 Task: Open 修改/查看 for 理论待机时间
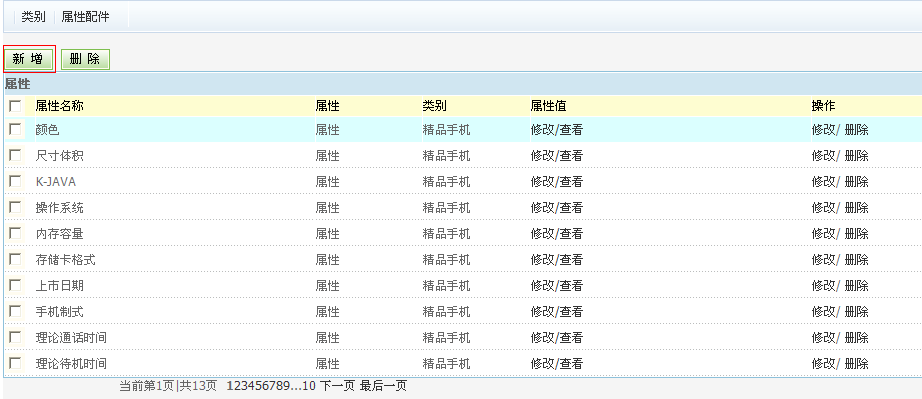click(x=556, y=364)
